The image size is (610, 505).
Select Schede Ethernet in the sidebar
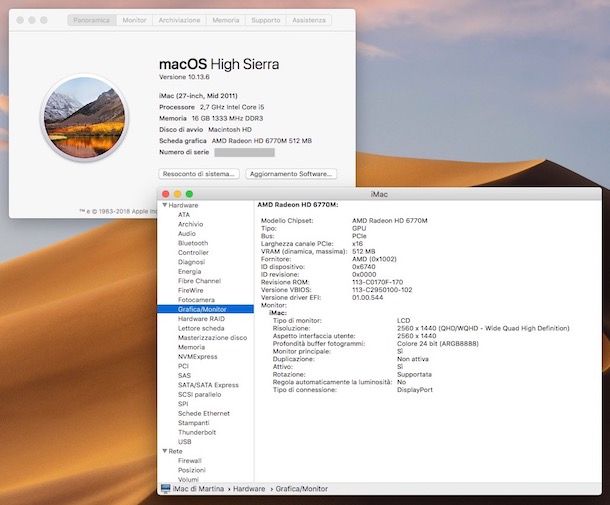click(x=204, y=413)
